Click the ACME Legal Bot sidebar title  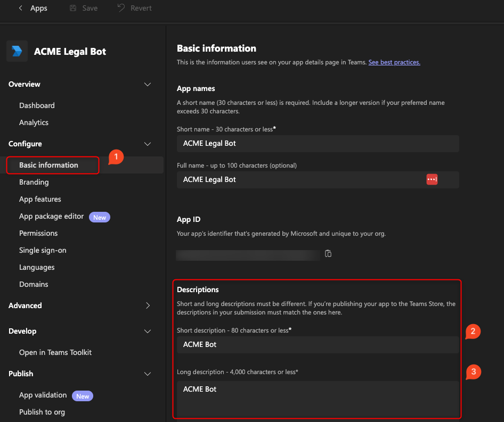pyautogui.click(x=70, y=52)
